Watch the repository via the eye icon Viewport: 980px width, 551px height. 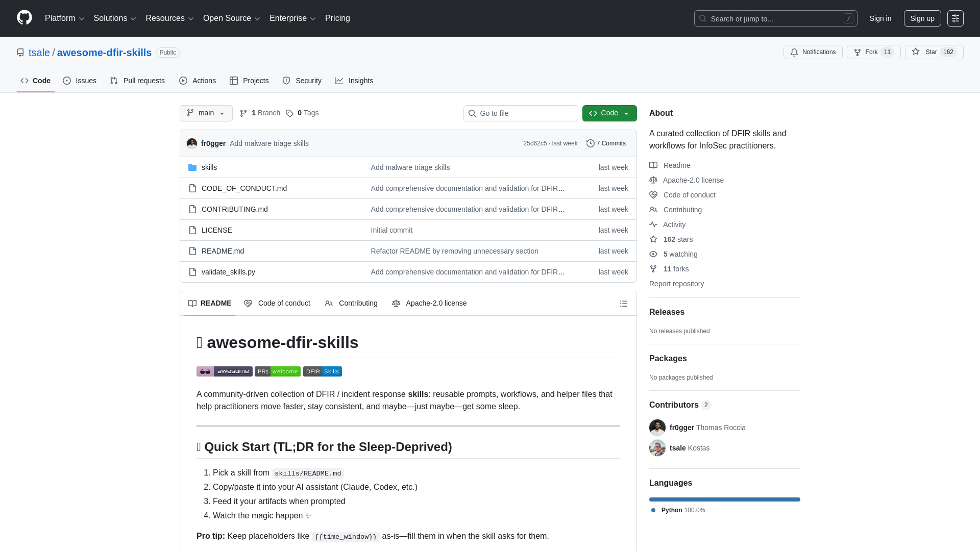(x=653, y=254)
